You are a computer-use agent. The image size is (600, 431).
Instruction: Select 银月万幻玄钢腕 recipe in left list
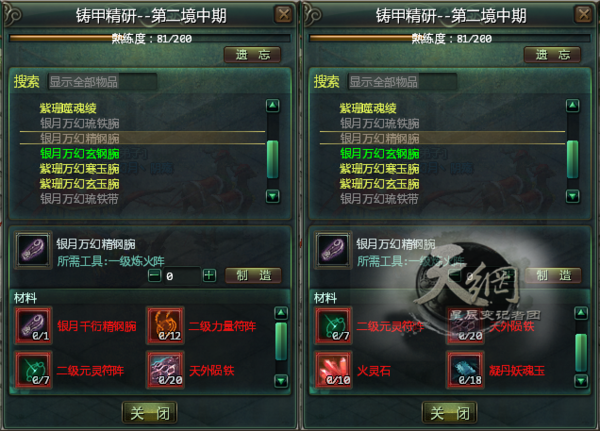[80, 153]
